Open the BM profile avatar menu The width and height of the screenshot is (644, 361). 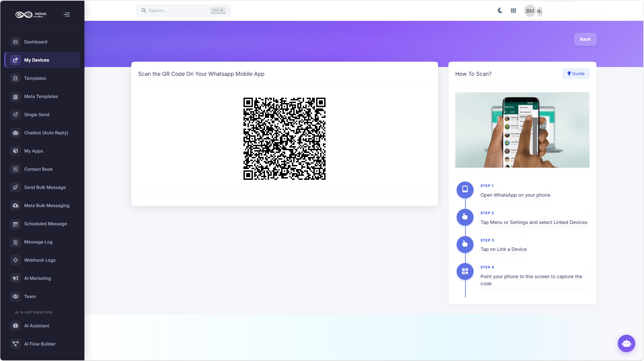pyautogui.click(x=530, y=11)
